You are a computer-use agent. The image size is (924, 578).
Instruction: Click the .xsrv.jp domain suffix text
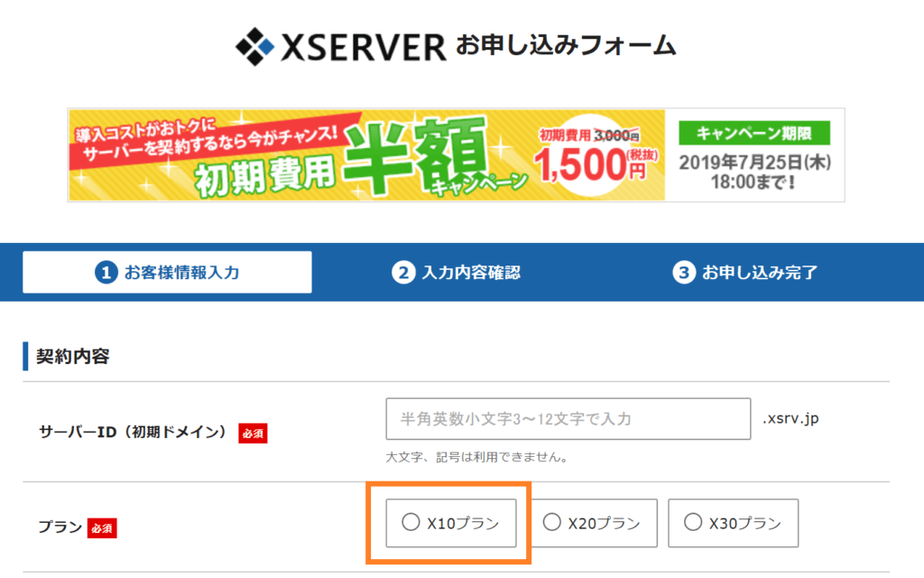click(x=790, y=419)
